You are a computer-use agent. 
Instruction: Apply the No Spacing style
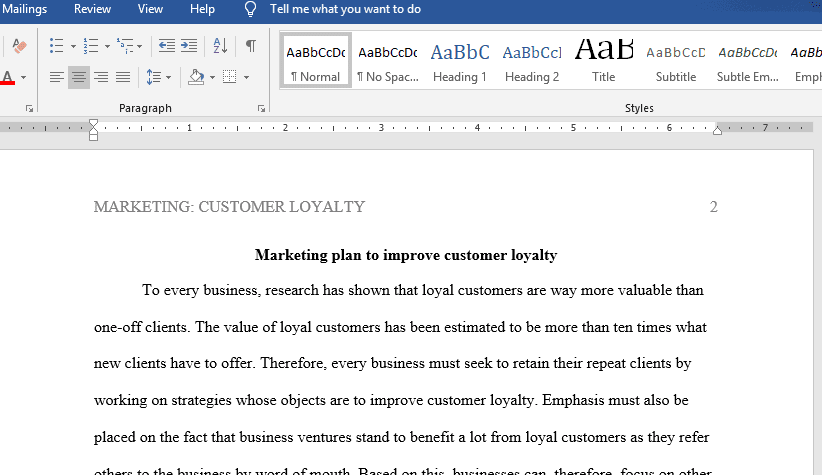coord(388,61)
